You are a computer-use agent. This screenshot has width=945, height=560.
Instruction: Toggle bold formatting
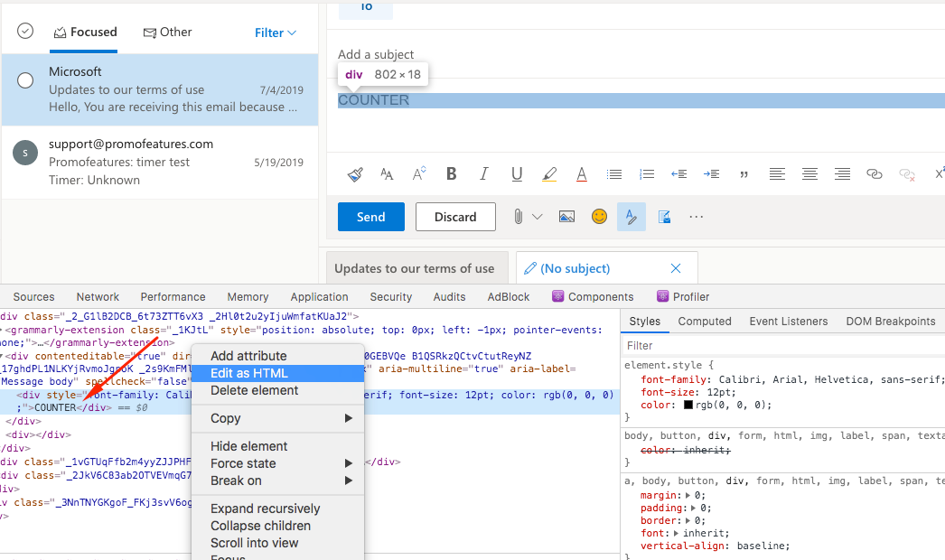[452, 173]
